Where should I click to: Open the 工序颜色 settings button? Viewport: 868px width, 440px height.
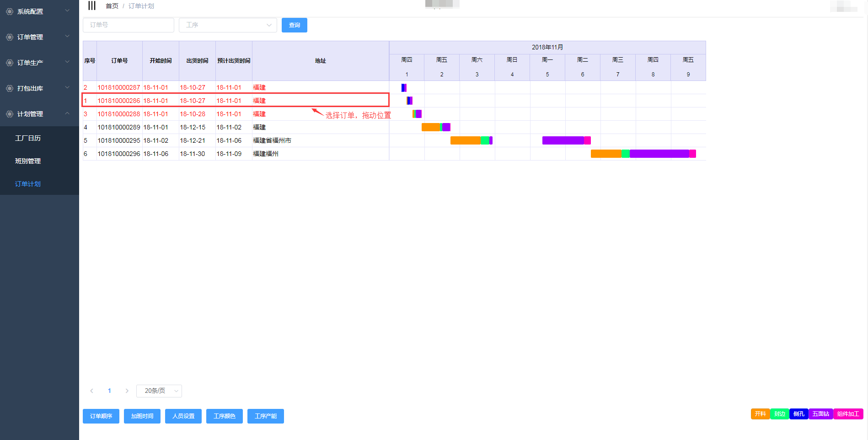pyautogui.click(x=225, y=416)
